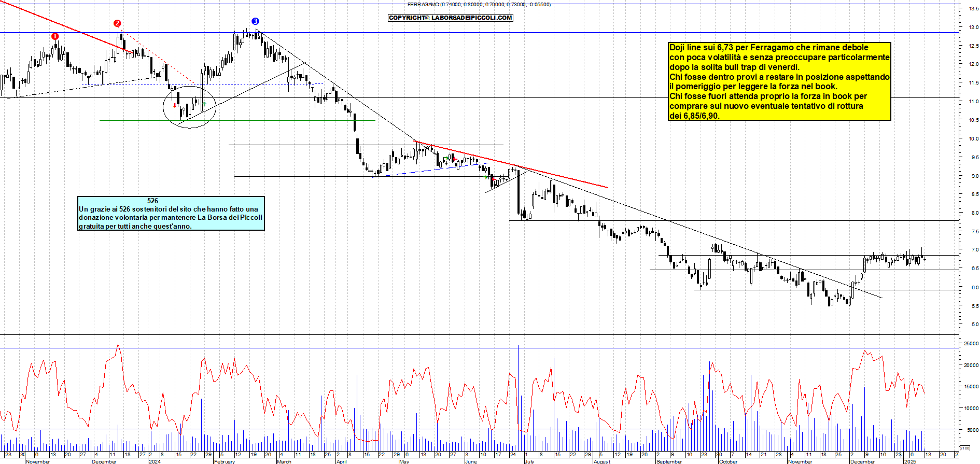
Task: Click the 20000 volume axis label
Action: [971, 365]
